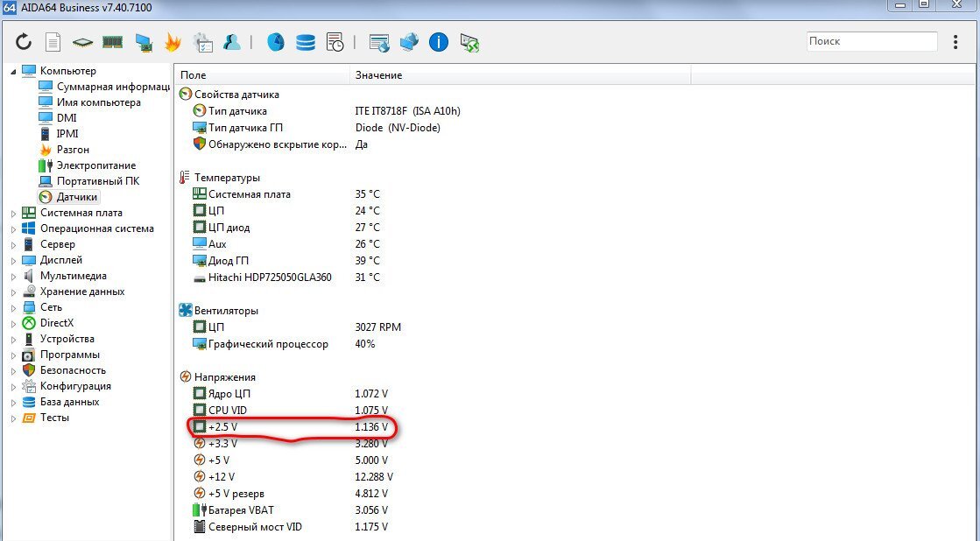This screenshot has width=980, height=541.
Task: Click the document with clock toolbar icon
Action: (335, 42)
